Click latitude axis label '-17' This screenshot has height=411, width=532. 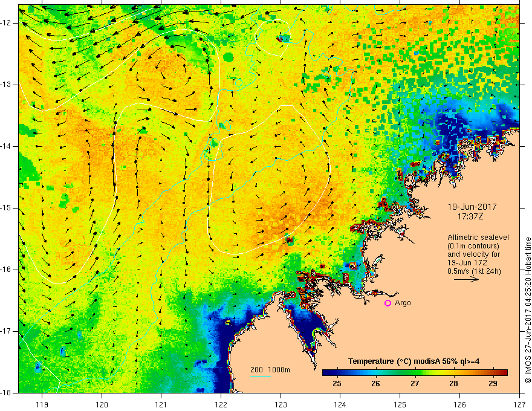(7, 331)
